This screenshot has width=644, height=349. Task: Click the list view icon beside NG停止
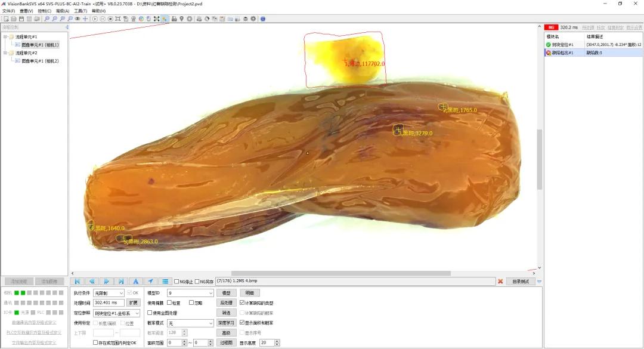pos(165,282)
